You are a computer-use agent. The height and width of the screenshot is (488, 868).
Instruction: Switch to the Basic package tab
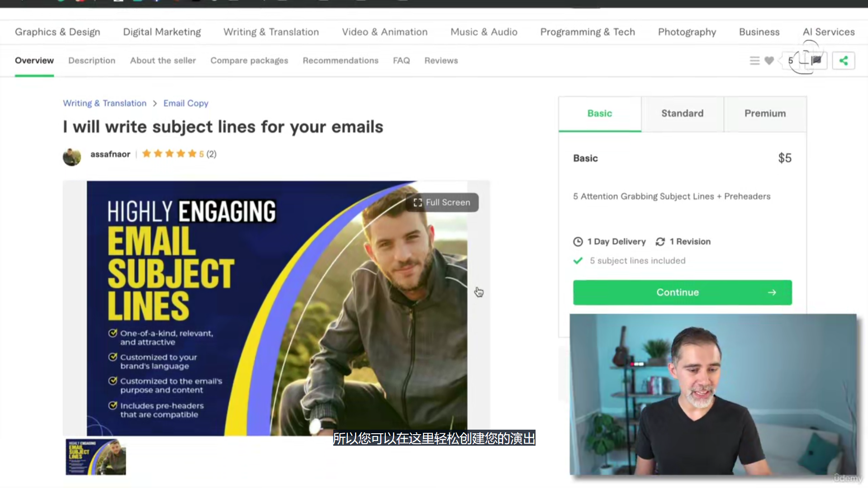point(600,114)
